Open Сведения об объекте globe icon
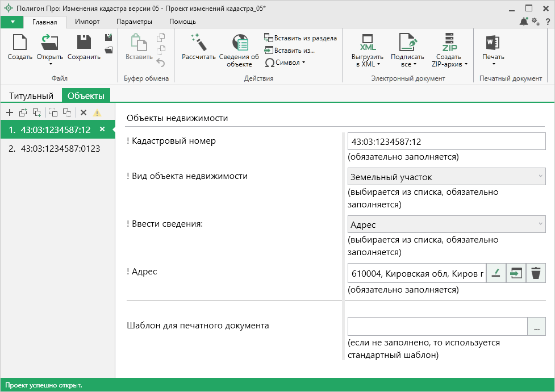The image size is (555, 392). [x=239, y=43]
